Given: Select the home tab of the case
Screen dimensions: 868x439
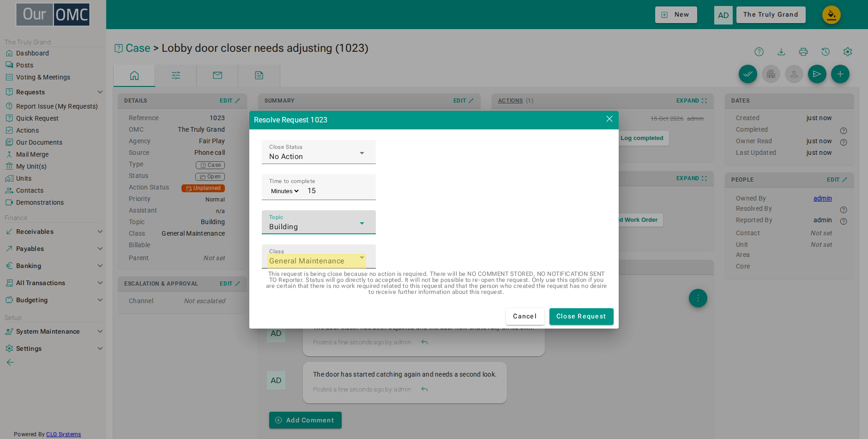Looking at the screenshot, I should (x=134, y=75).
